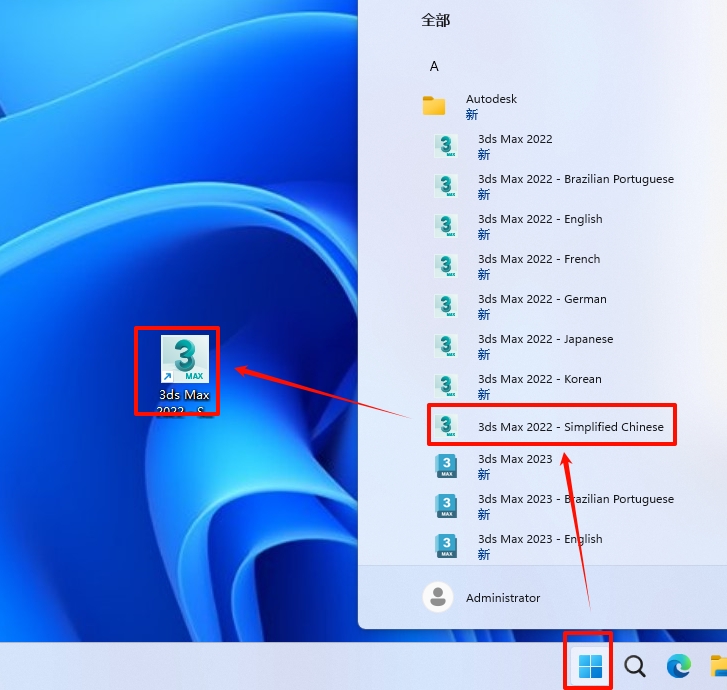Open File Explorer from the taskbar
Image resolution: width=727 pixels, height=690 pixels.
click(x=718, y=666)
